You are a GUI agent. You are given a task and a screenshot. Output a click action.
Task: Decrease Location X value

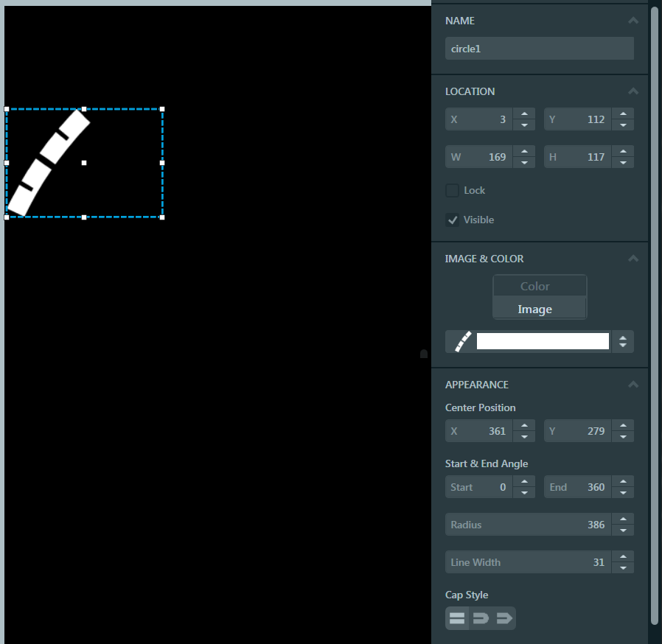[524, 125]
